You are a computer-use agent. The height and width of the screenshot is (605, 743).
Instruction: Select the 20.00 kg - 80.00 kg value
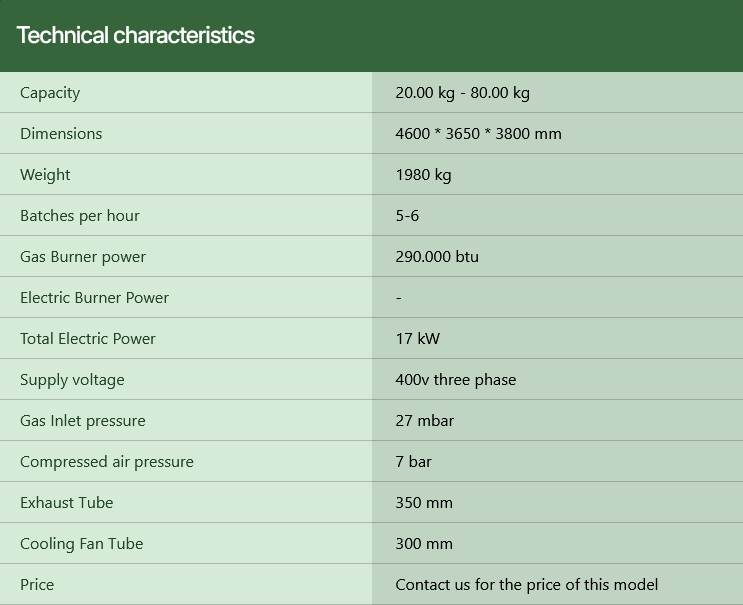[x=462, y=93]
